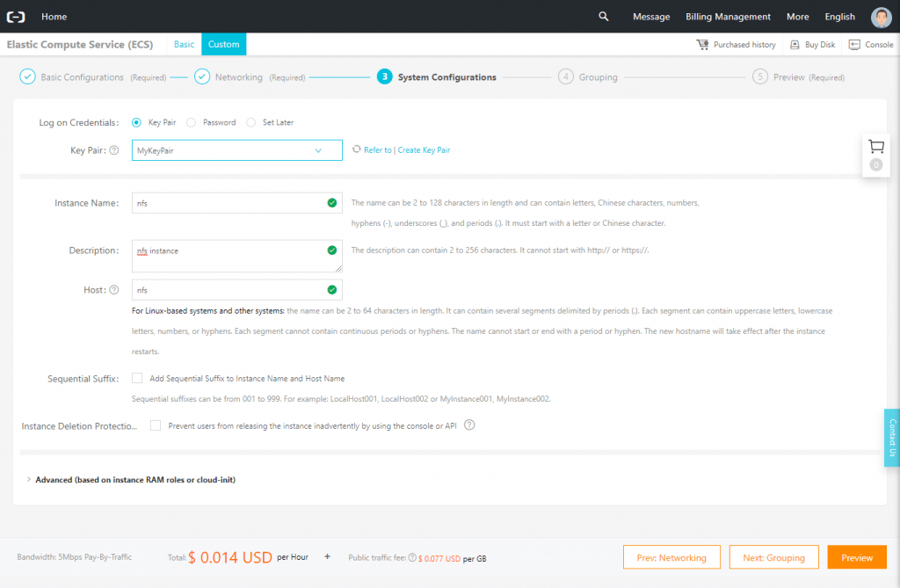Image resolution: width=900 pixels, height=588 pixels.
Task: Click inside the Description text box
Action: point(236,254)
